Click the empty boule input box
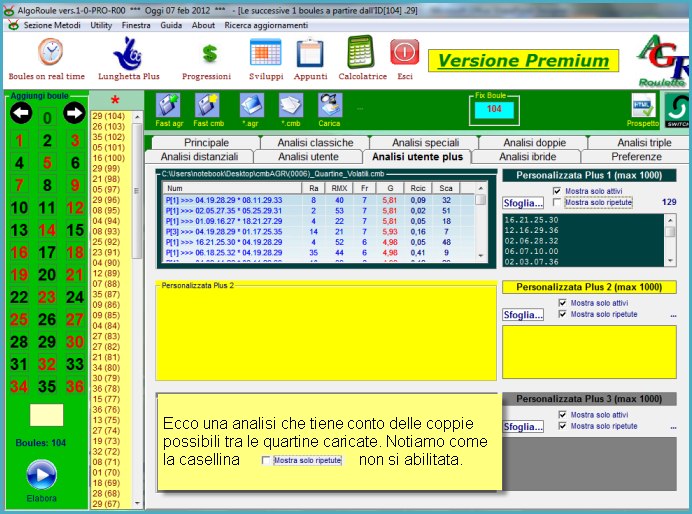Viewport: 692px width, 514px height. point(46,415)
